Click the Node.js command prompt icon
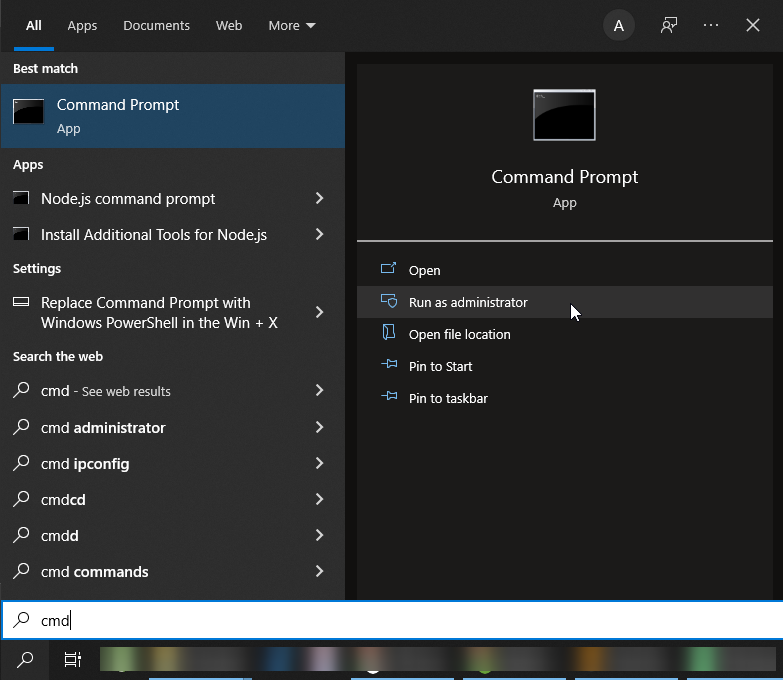 coord(21,198)
